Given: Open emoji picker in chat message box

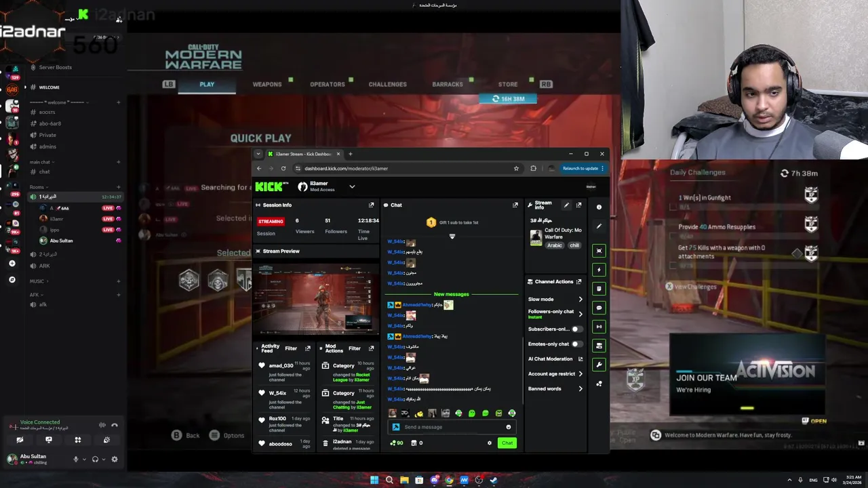Looking at the screenshot, I should [508, 427].
